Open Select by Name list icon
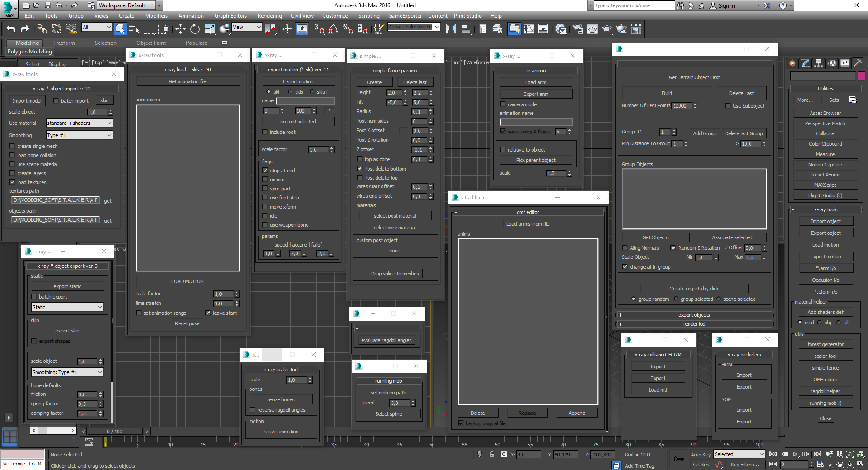 coord(134,29)
